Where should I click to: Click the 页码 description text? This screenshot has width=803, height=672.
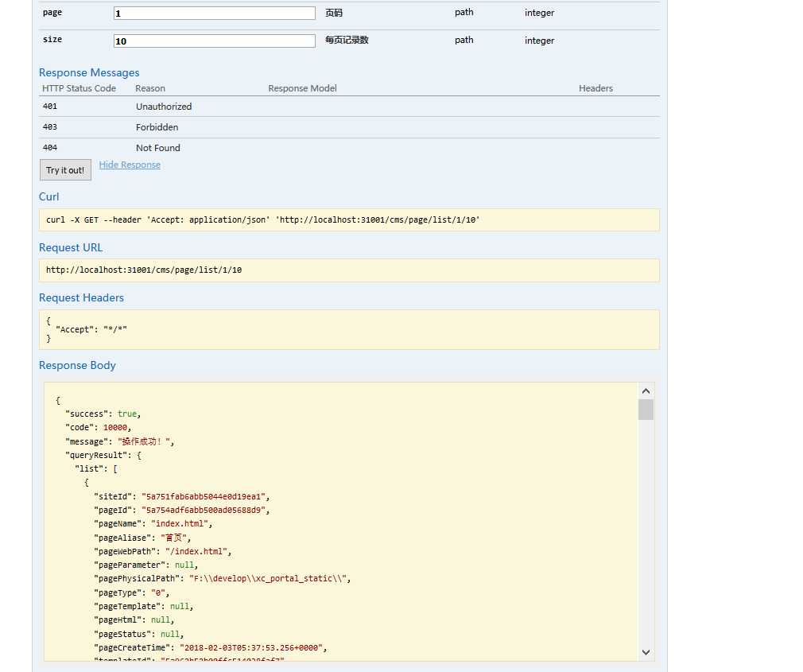(334, 13)
